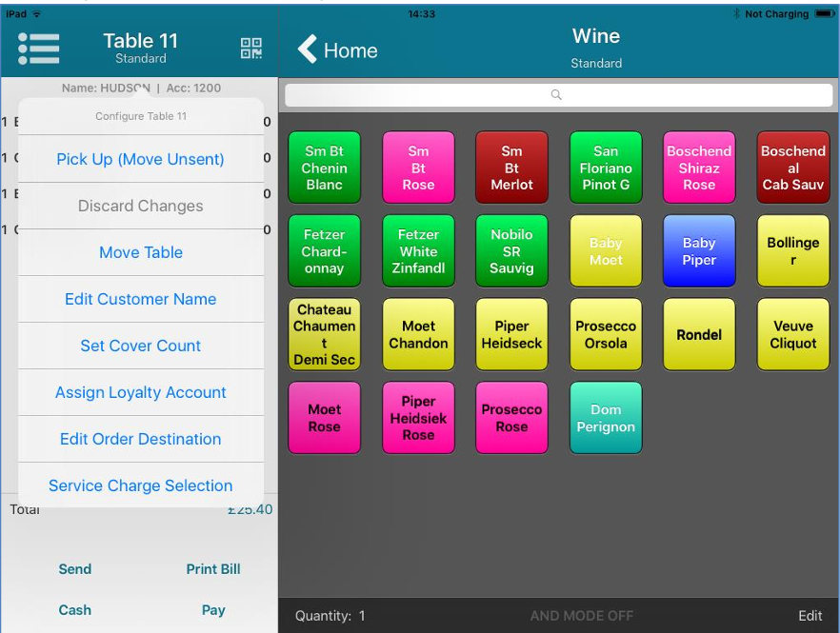The width and height of the screenshot is (840, 633).
Task: Choose Assign Loyalty Account
Action: click(140, 392)
